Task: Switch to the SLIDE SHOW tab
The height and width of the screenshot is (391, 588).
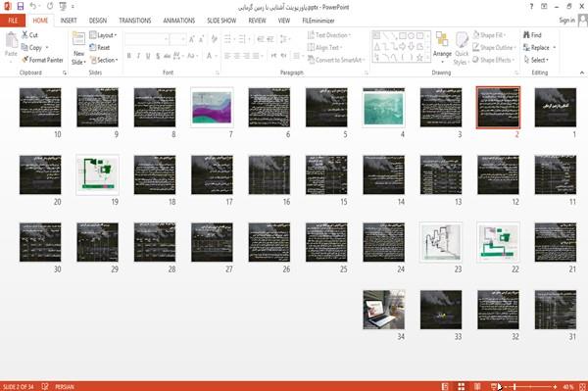Action: (221, 21)
